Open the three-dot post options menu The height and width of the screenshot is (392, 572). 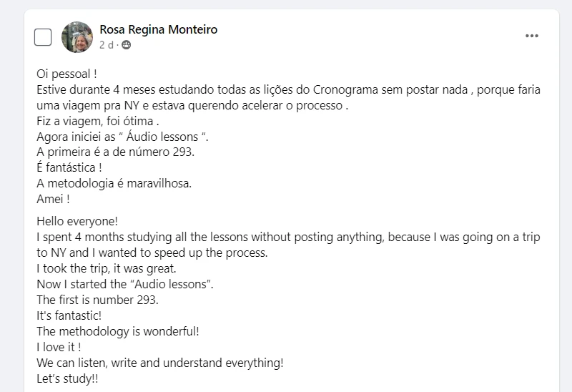[532, 36]
